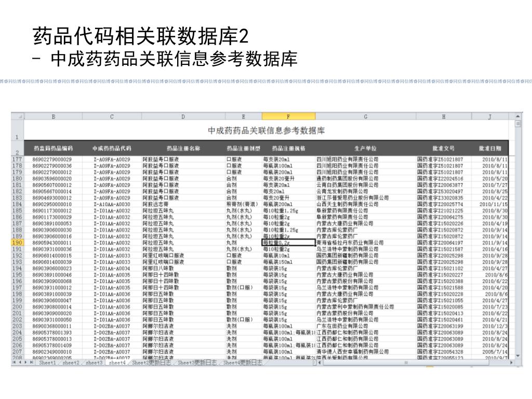This screenshot has width=532, height=399.
Task: Select column H header
Action: pos(444,116)
